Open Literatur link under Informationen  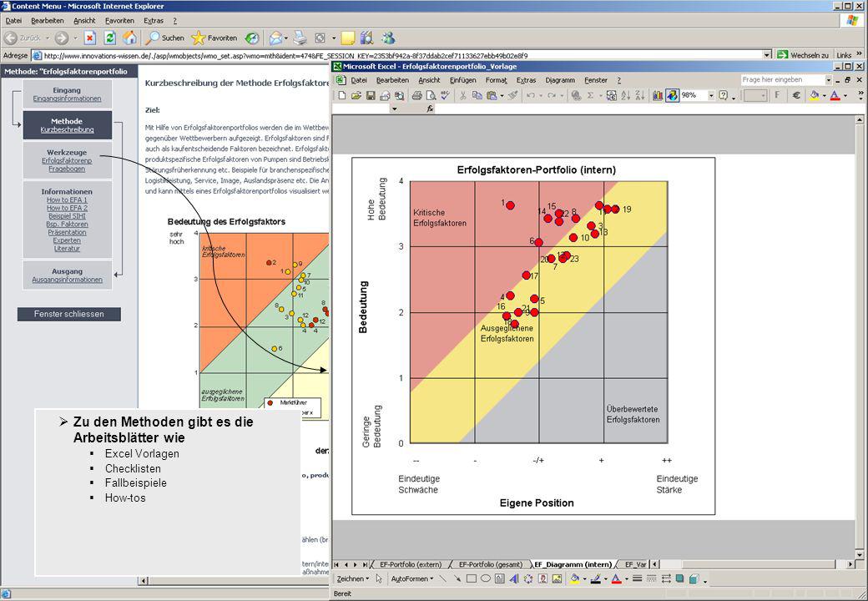click(x=67, y=249)
